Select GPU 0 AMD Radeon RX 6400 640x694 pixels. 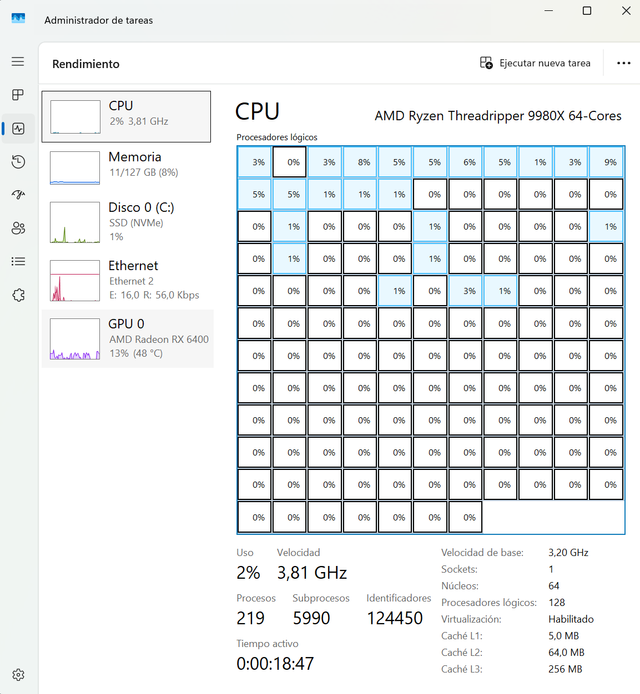(x=126, y=338)
